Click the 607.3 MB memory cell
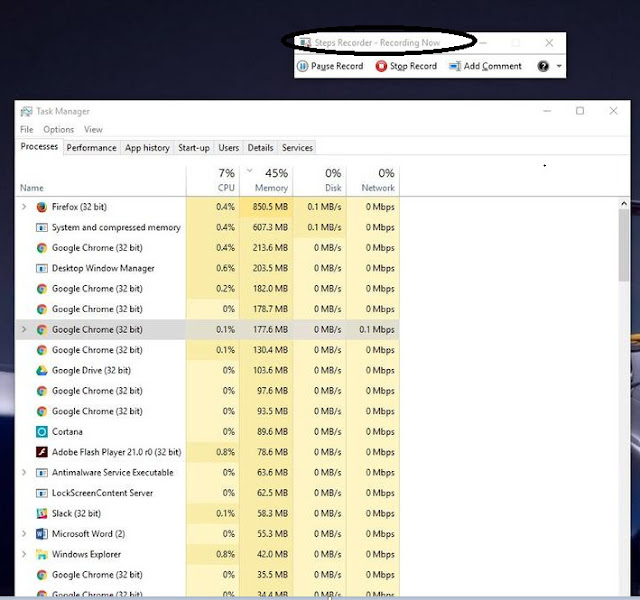640x600 pixels. pos(266,227)
